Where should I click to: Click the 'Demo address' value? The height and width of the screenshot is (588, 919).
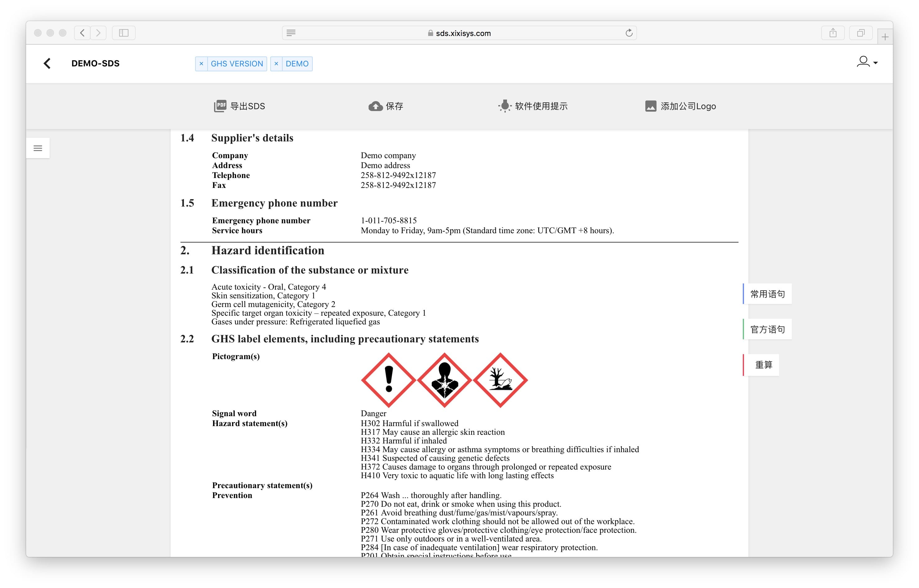click(x=385, y=165)
